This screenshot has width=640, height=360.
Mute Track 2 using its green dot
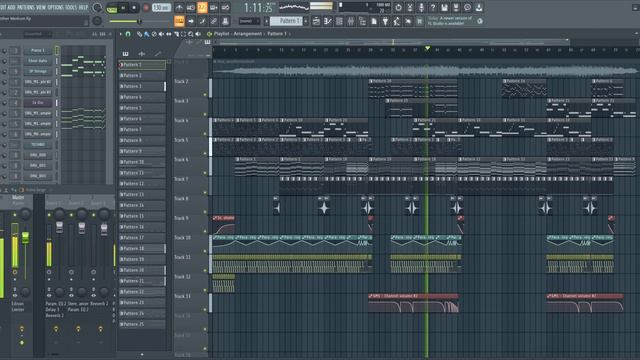[x=205, y=95]
